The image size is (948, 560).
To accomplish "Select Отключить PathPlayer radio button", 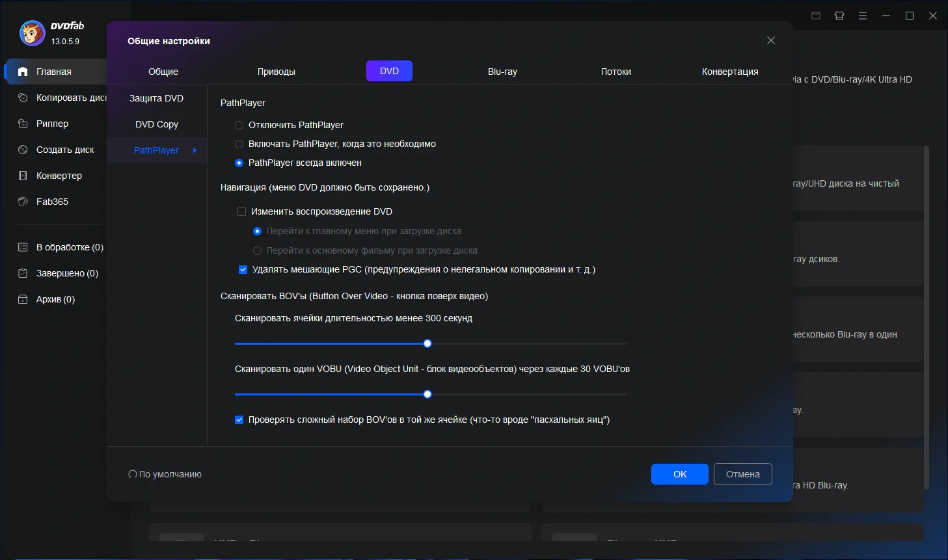I will [x=239, y=125].
